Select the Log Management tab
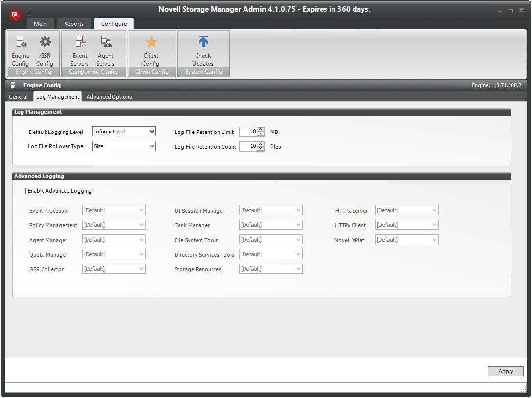Screen dimensions: 532x398 pyautogui.click(x=57, y=97)
